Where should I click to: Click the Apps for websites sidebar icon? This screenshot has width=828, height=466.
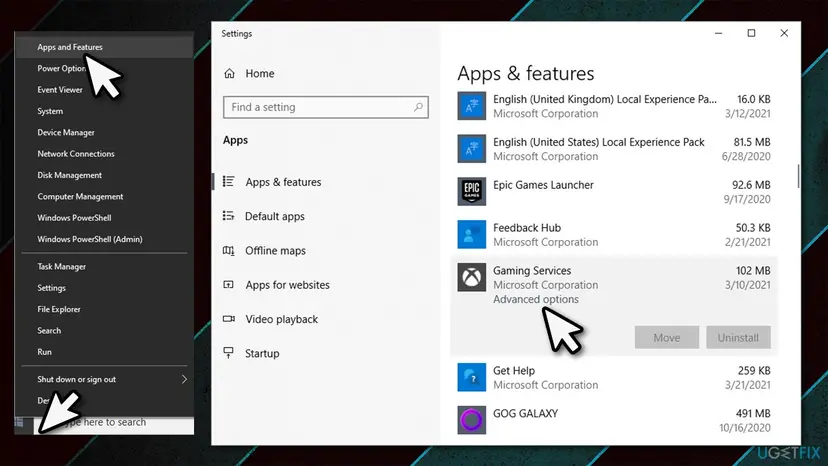(228, 285)
